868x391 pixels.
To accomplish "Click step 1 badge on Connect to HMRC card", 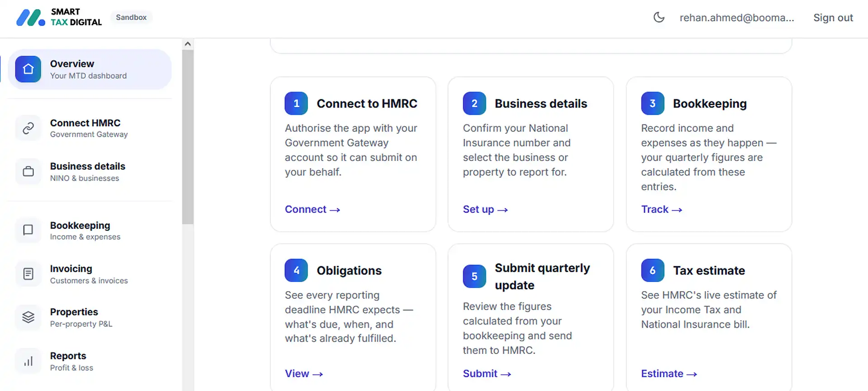I will click(296, 104).
